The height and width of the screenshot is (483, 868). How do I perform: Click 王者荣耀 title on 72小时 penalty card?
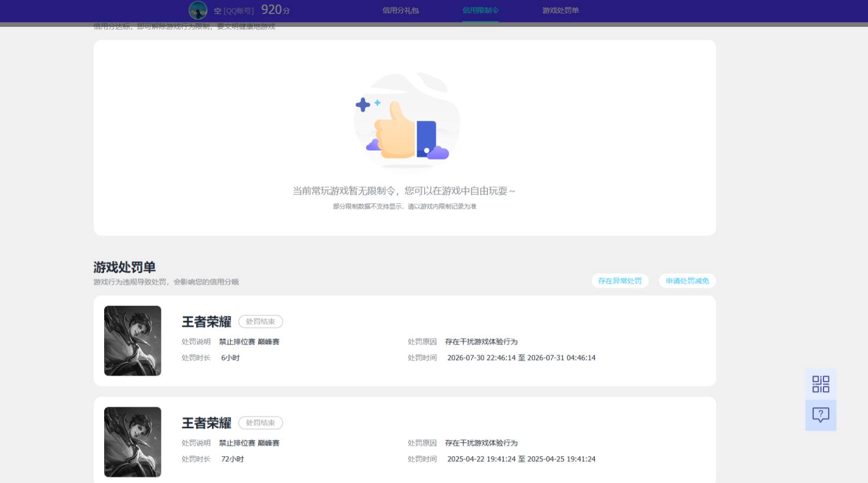206,423
